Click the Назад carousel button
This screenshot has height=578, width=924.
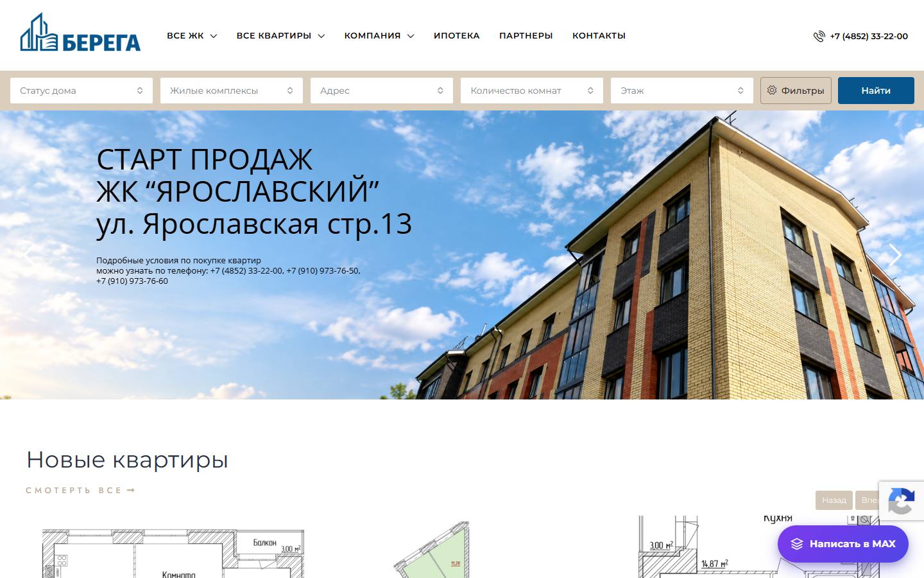point(834,500)
